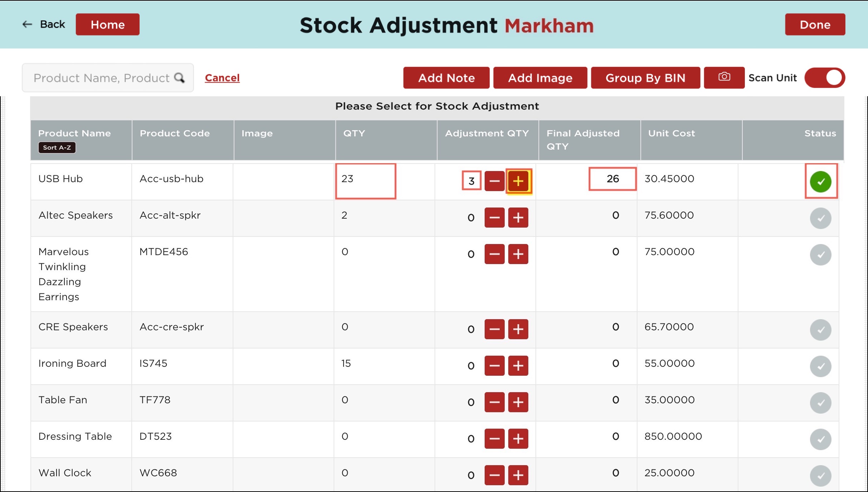
Task: Toggle the Scan Unit switch
Action: pos(824,78)
